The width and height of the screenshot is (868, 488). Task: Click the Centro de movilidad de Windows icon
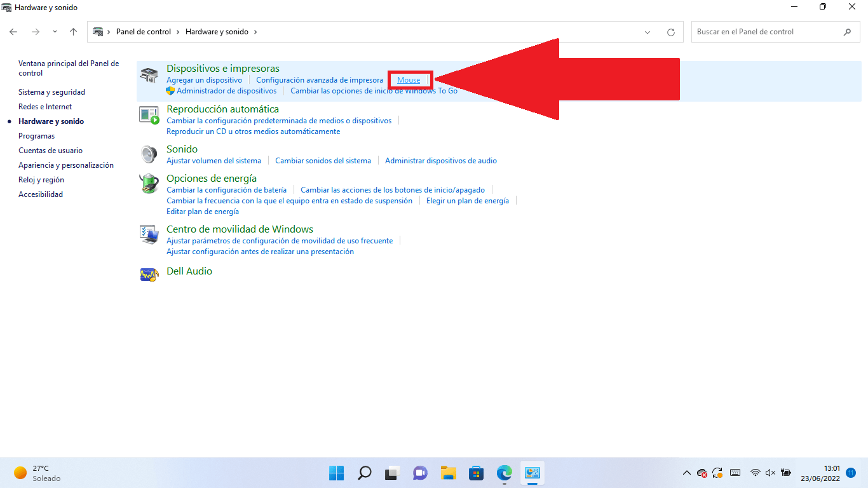tap(149, 234)
